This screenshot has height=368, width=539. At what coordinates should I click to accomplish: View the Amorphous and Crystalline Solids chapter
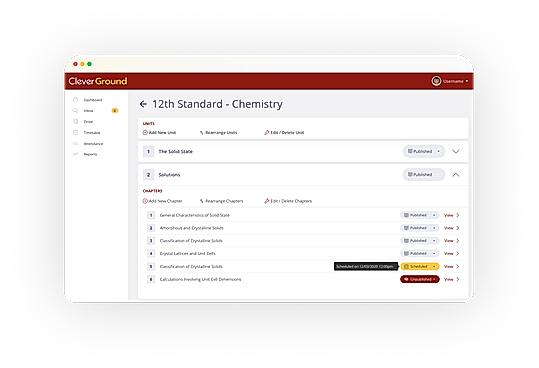pyautogui.click(x=451, y=228)
